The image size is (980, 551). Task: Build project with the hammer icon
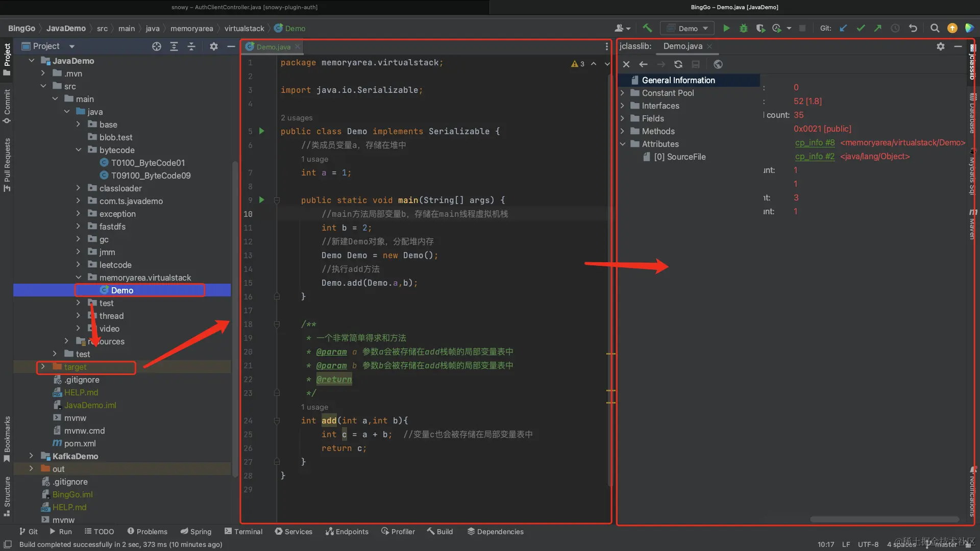[x=647, y=29]
